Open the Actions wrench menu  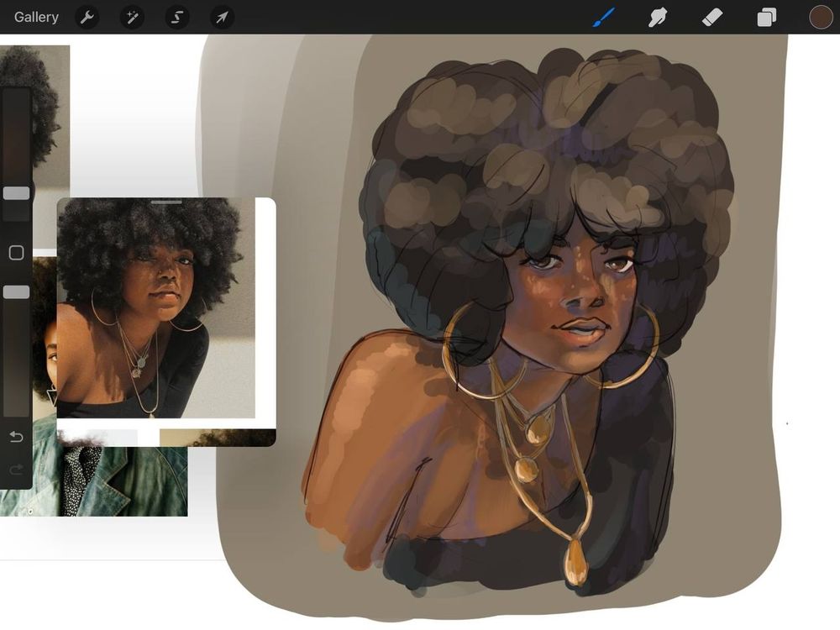pyautogui.click(x=87, y=18)
